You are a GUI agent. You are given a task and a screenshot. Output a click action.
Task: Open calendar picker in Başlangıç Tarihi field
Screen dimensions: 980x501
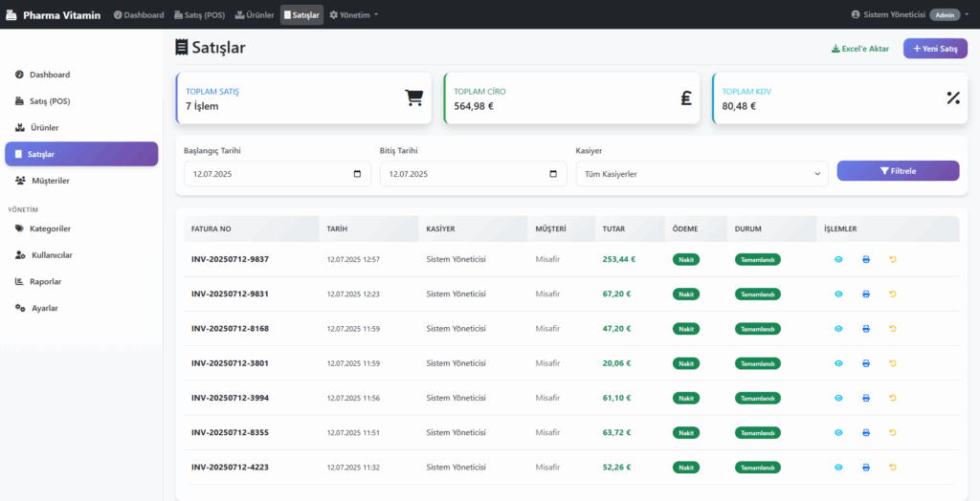tap(358, 174)
